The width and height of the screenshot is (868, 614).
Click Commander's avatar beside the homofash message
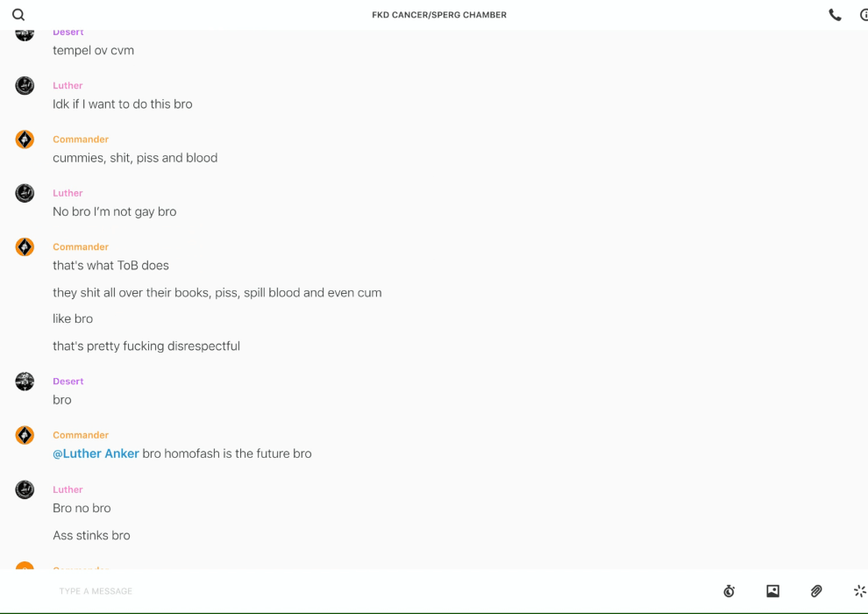25,434
